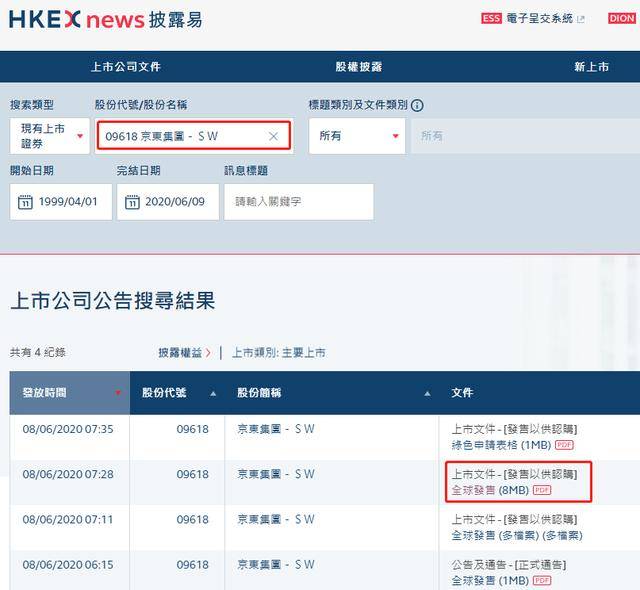Open calendar icon for 完結日期
Image resolution: width=640 pixels, height=590 pixels.
[131, 202]
